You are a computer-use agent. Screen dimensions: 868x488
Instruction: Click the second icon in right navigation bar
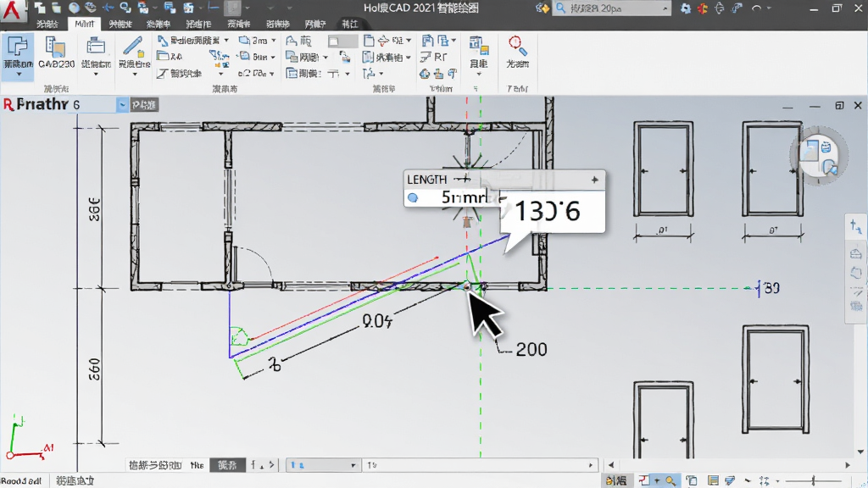click(x=856, y=253)
